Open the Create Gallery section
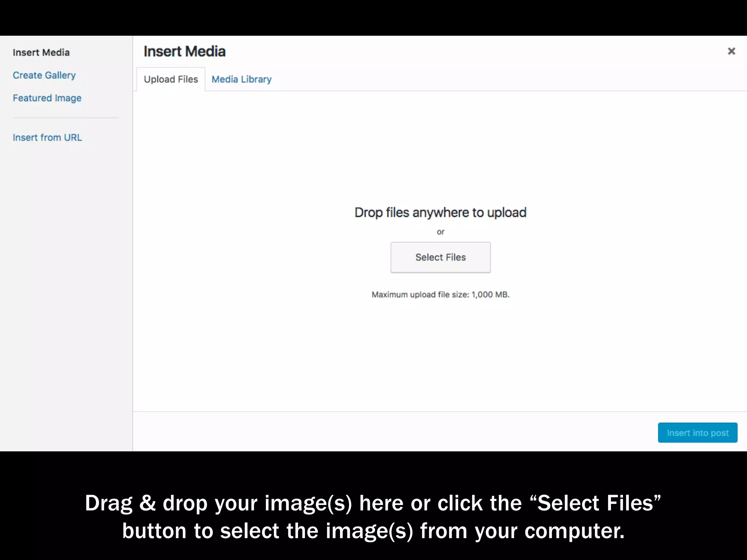Image resolution: width=747 pixels, height=560 pixels. [x=44, y=75]
